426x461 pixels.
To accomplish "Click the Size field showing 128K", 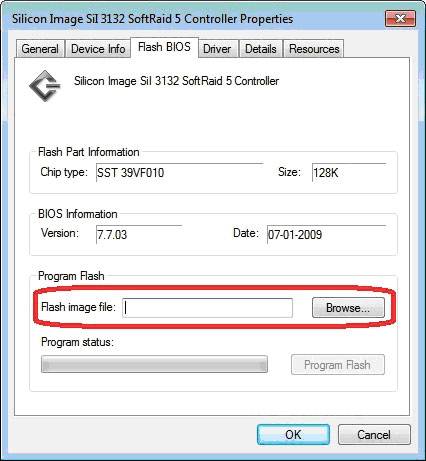I will [x=349, y=172].
